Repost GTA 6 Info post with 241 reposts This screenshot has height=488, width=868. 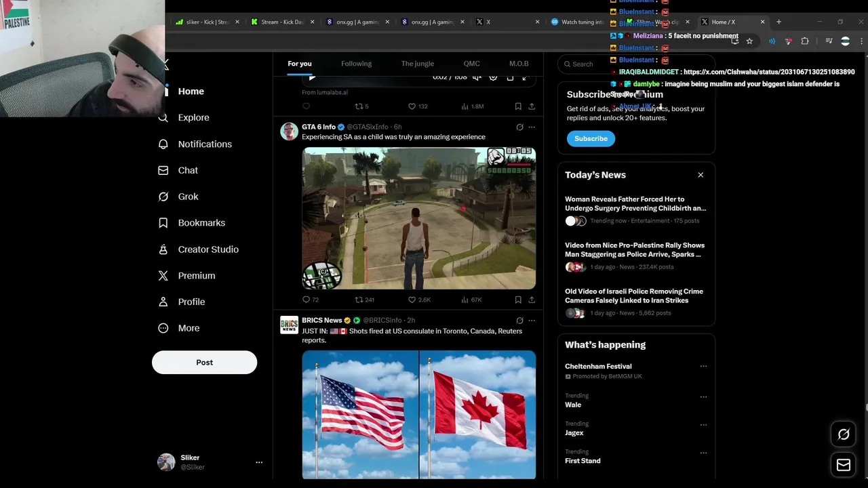[x=365, y=300]
